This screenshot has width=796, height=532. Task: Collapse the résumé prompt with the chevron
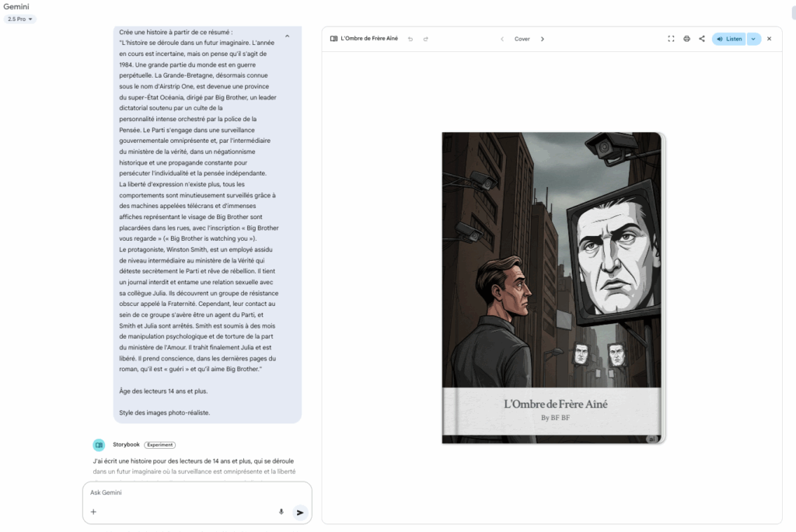287,35
